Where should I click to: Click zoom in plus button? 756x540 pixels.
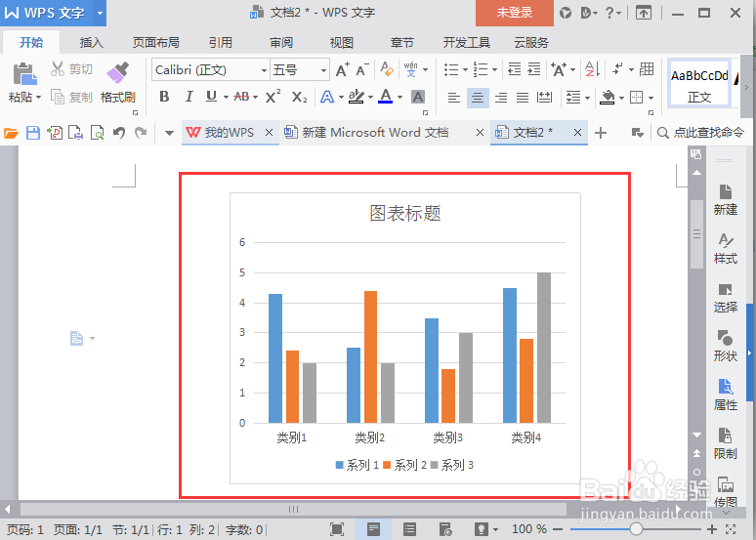[712, 529]
